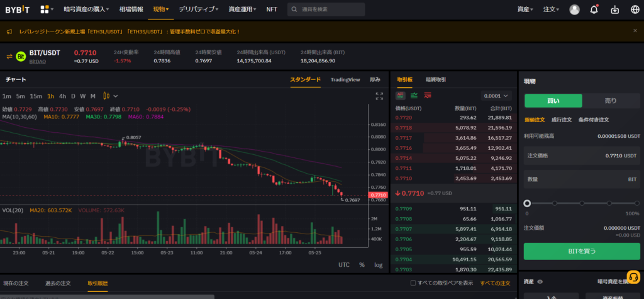Focus the coin search field
The height and width of the screenshot is (299, 644).
326,9
